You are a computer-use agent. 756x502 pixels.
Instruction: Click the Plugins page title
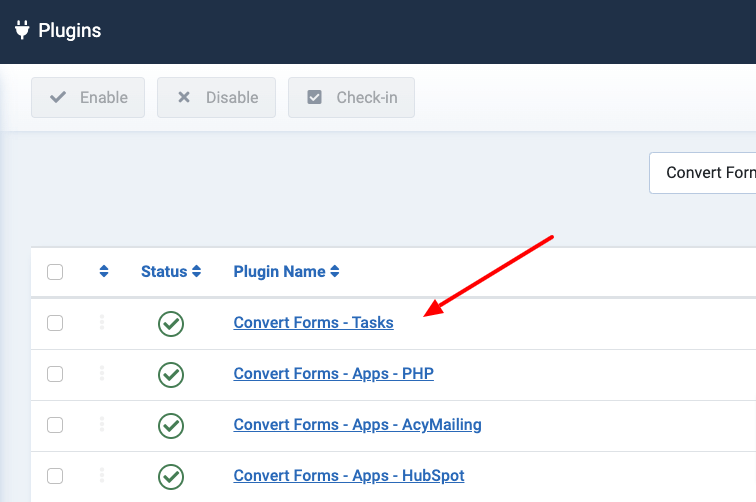pyautogui.click(x=69, y=30)
